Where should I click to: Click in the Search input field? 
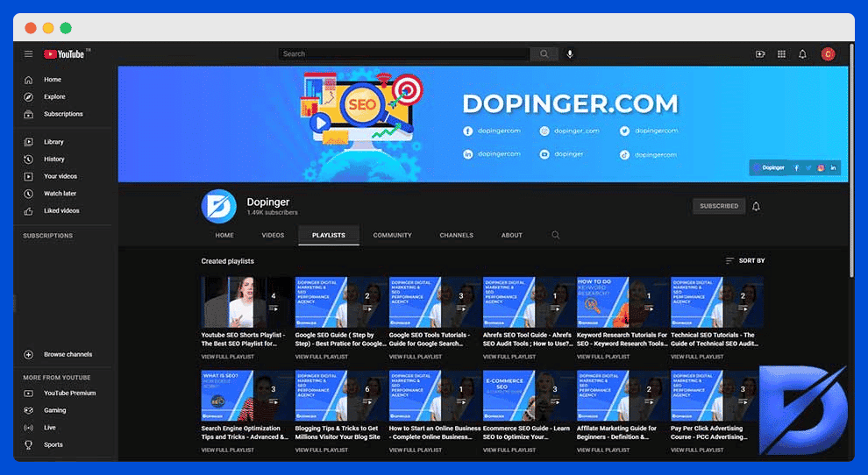pyautogui.click(x=404, y=53)
